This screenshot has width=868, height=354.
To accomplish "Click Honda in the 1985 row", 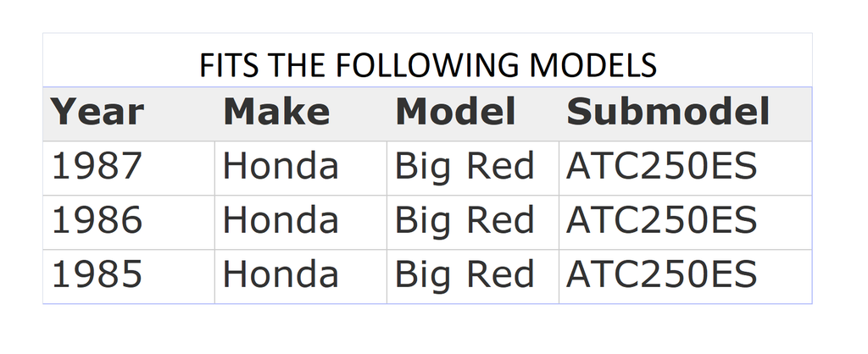I will 281,274.
